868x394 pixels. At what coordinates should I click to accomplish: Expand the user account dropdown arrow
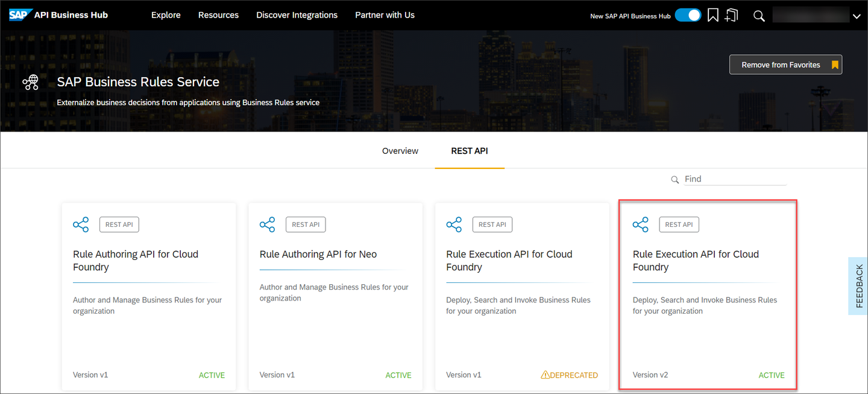tap(857, 17)
